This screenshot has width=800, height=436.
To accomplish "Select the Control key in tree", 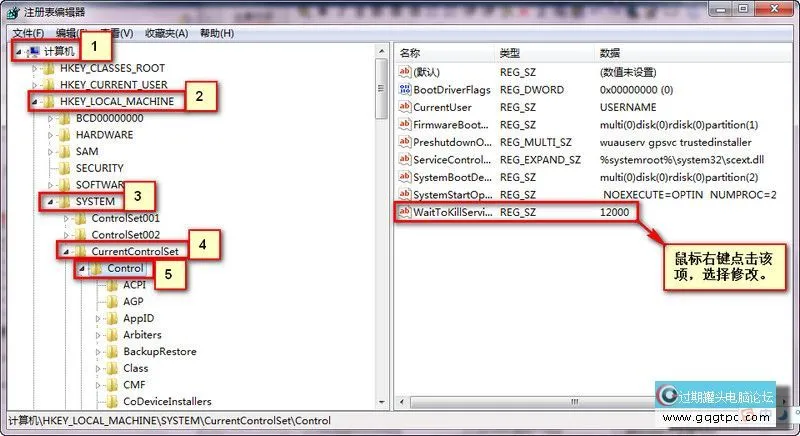I will [x=126, y=268].
